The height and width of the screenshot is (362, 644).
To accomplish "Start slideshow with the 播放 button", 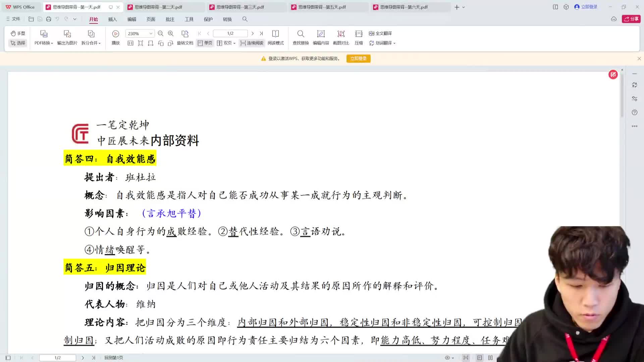I will point(115,37).
